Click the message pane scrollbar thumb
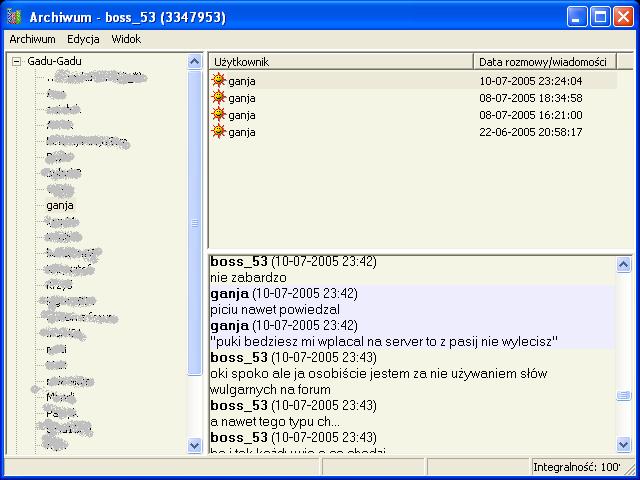 [624, 396]
